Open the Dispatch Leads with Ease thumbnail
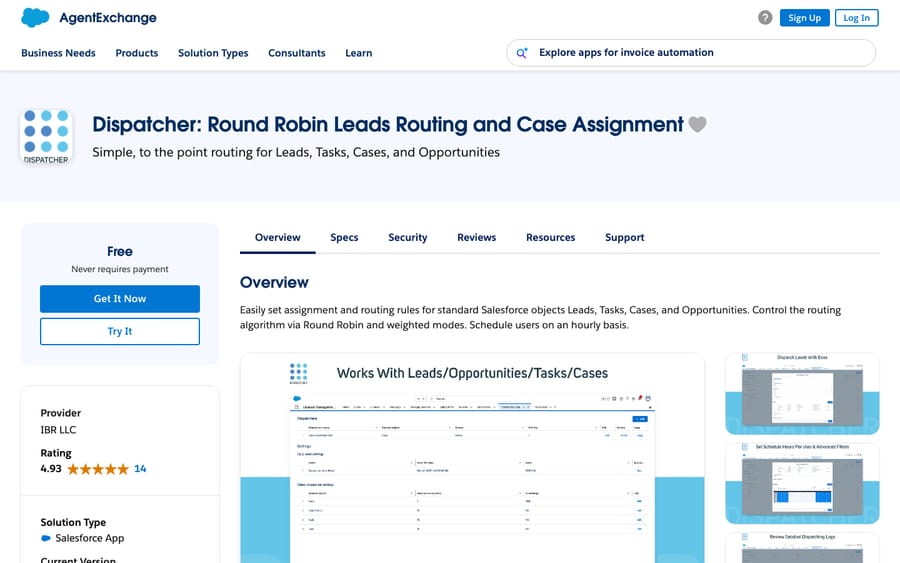This screenshot has height=563, width=900. point(802,394)
